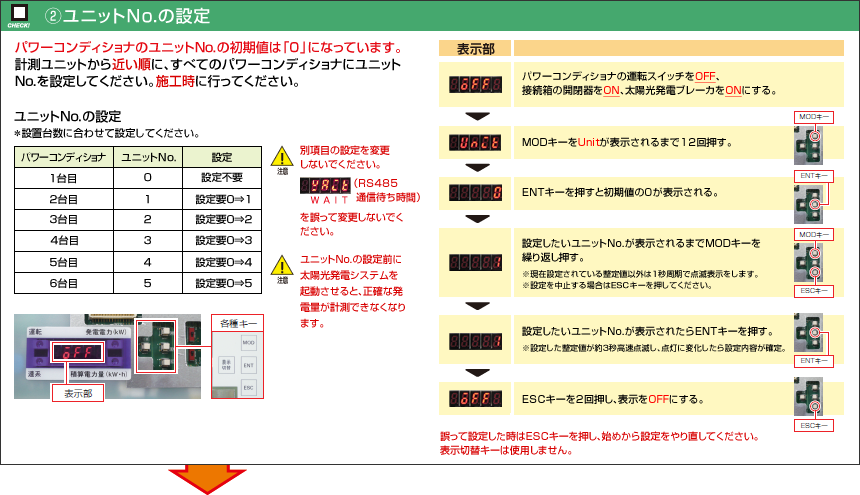Click the 設定要0⇒4 table cell
The height and width of the screenshot is (495, 860).
pos(222,262)
